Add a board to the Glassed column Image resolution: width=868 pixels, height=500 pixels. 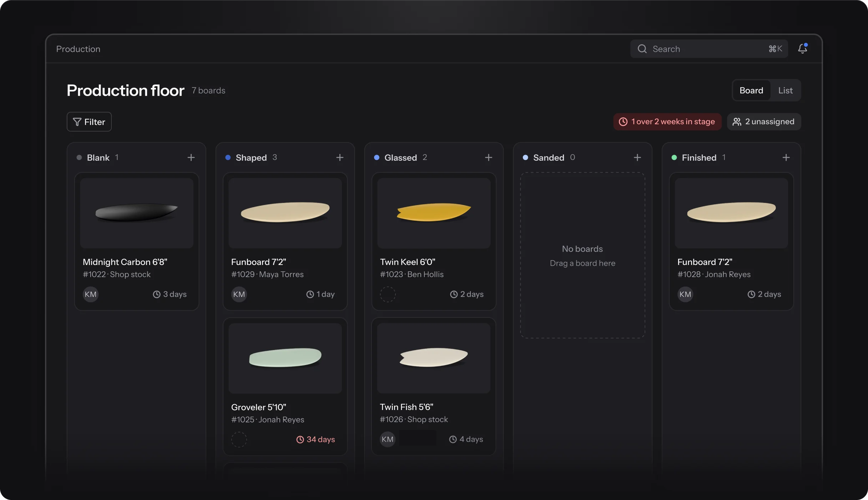point(489,157)
